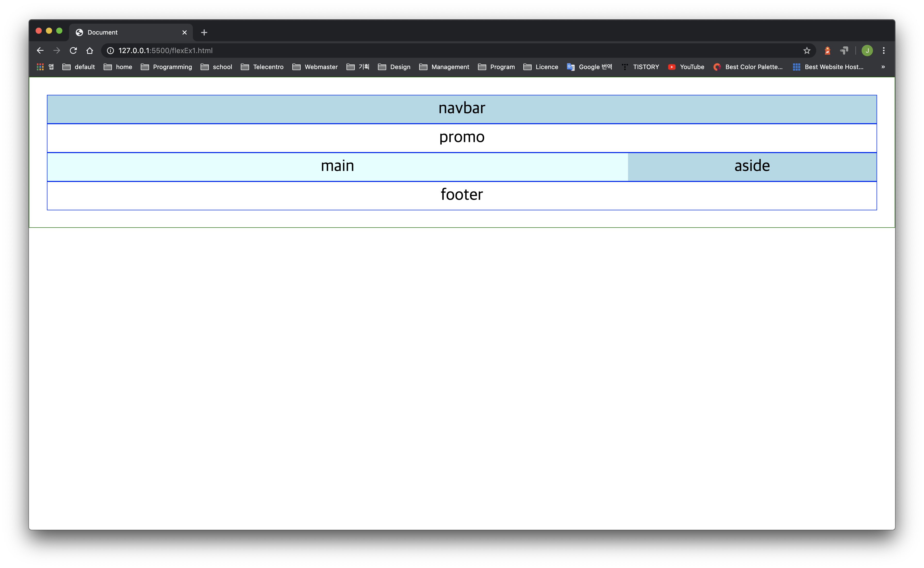
Task: Open the apps grid shortcut
Action: 40,67
